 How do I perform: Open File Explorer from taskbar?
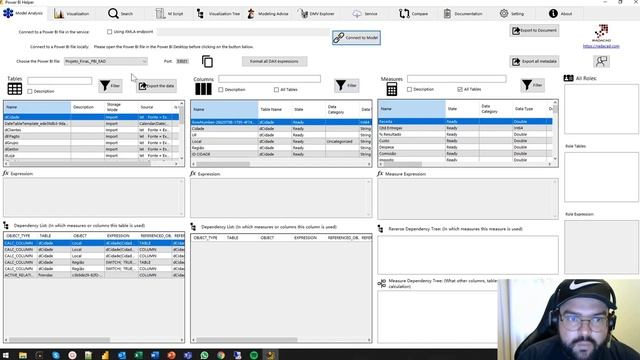pos(23,355)
